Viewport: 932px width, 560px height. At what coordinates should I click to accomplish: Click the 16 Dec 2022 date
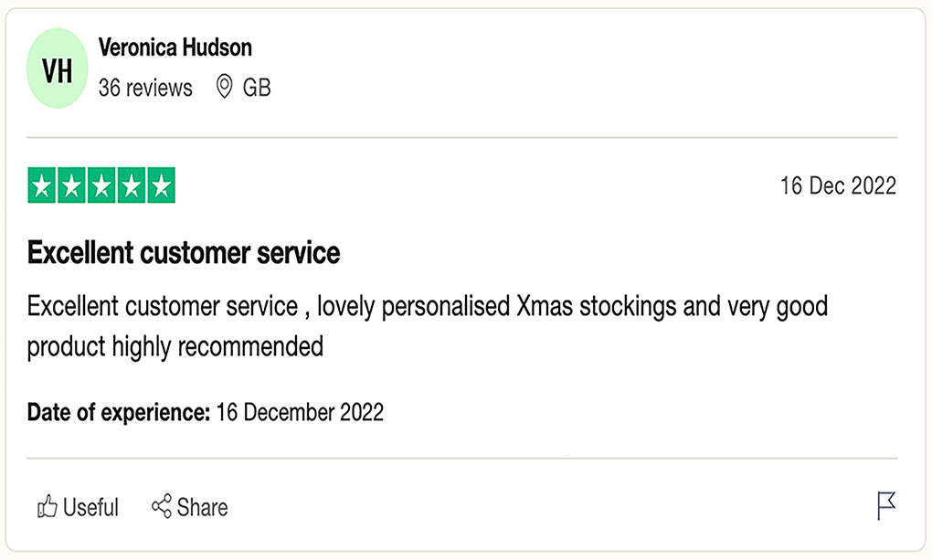838,185
